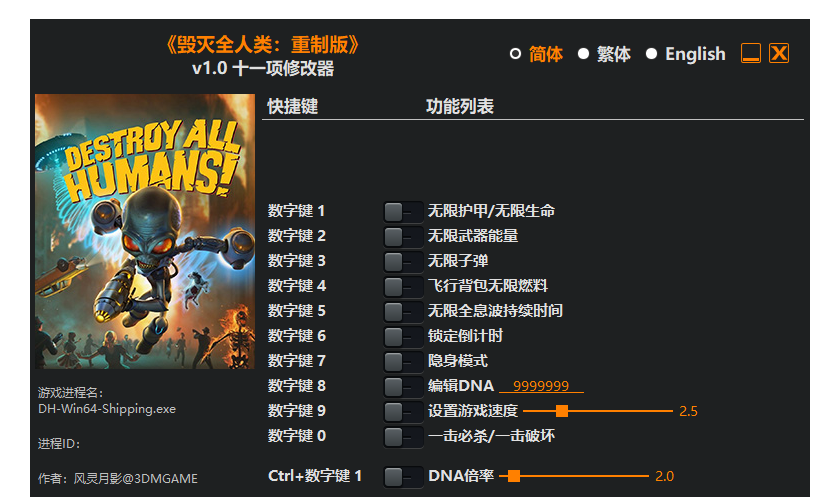The height and width of the screenshot is (497, 834).
Task: Enable 无限武器能量 switch
Action: pyautogui.click(x=403, y=237)
